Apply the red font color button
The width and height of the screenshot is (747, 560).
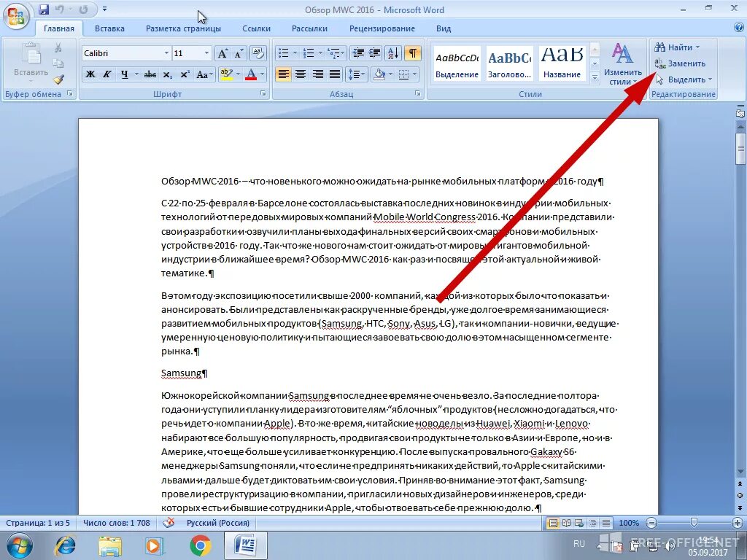click(x=251, y=74)
